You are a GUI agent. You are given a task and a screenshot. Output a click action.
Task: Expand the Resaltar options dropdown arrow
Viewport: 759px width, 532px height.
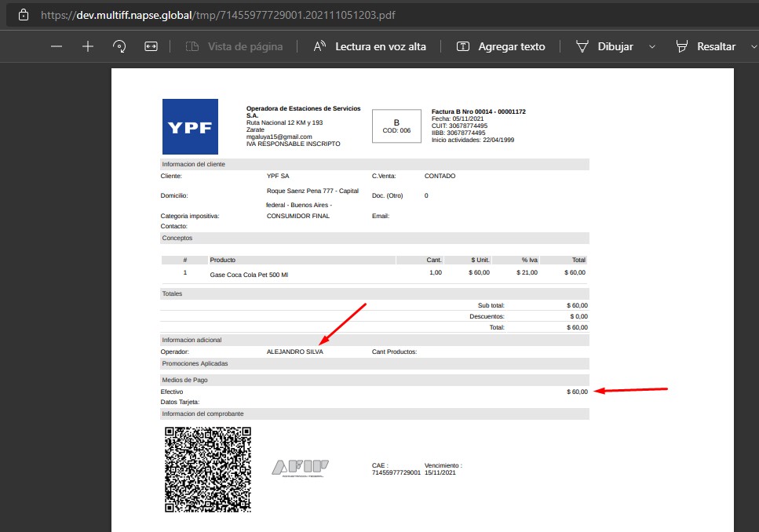752,47
